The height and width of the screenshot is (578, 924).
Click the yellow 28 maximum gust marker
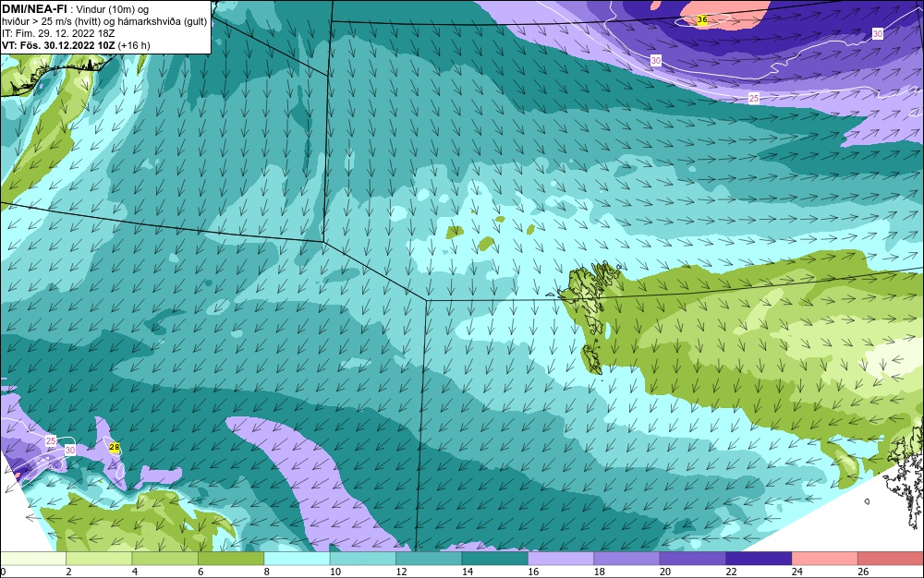pyautogui.click(x=115, y=447)
